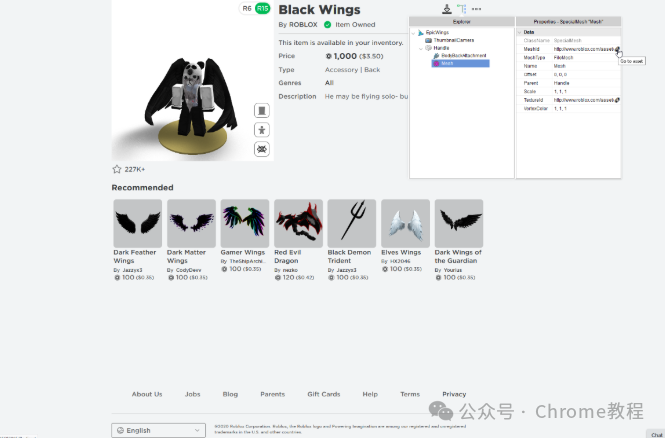
Task: Click Elves Wings thumbnail image
Action: [x=405, y=223]
